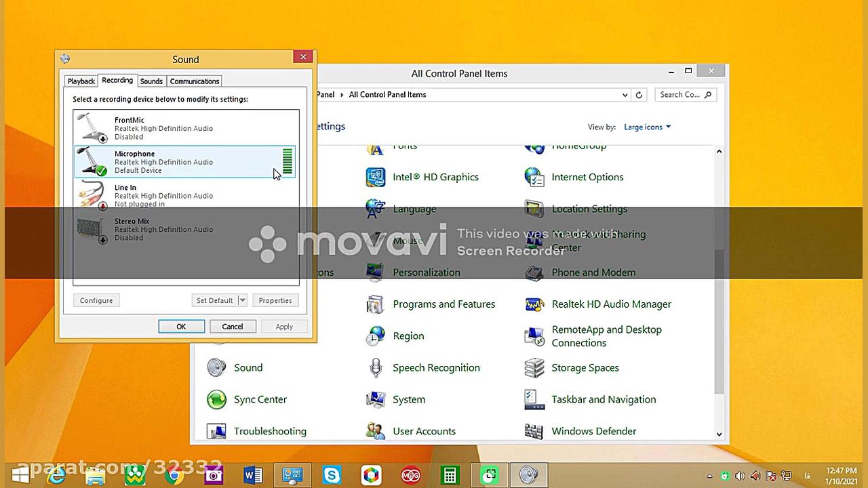Open the Windows Defender icon
Screen dimensions: 868x488
pyautogui.click(x=534, y=431)
